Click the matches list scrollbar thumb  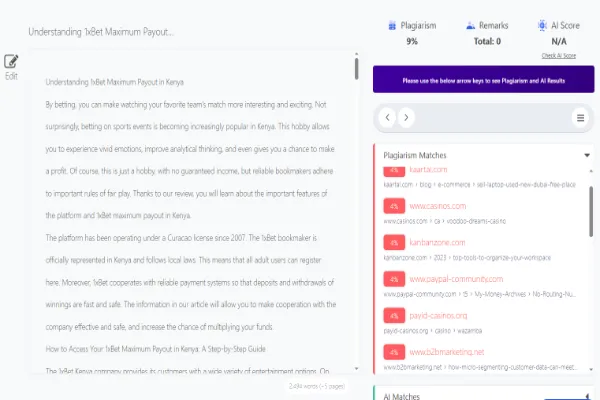point(591,212)
